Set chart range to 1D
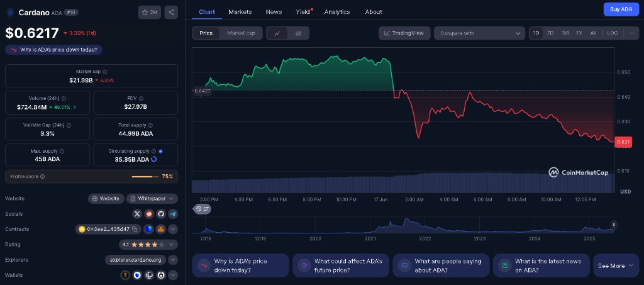 pos(536,33)
